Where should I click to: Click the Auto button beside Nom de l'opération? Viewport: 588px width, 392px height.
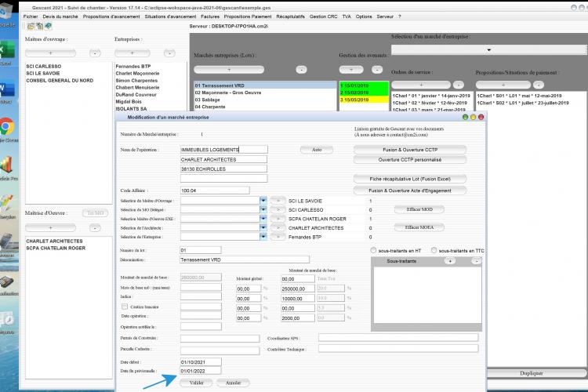tap(317, 150)
